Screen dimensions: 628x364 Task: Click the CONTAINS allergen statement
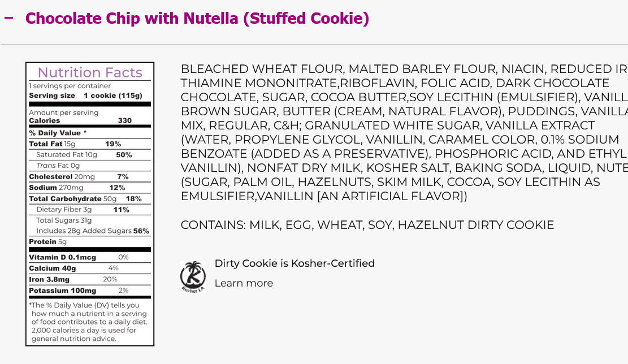click(367, 225)
